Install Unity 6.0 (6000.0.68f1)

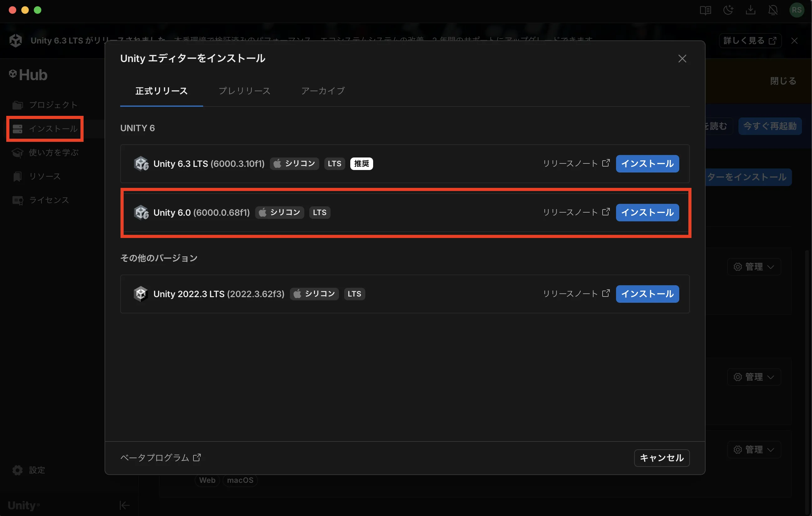point(647,213)
